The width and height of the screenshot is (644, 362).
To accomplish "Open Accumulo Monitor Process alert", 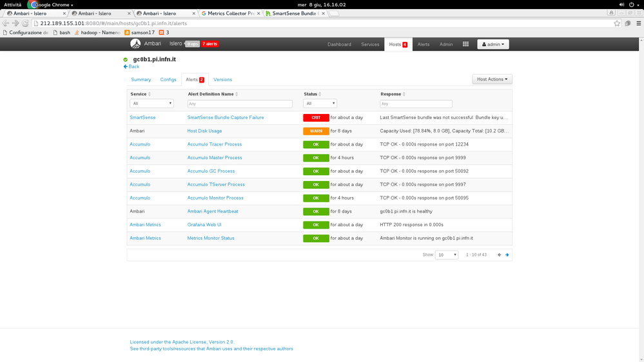I will pyautogui.click(x=215, y=198).
